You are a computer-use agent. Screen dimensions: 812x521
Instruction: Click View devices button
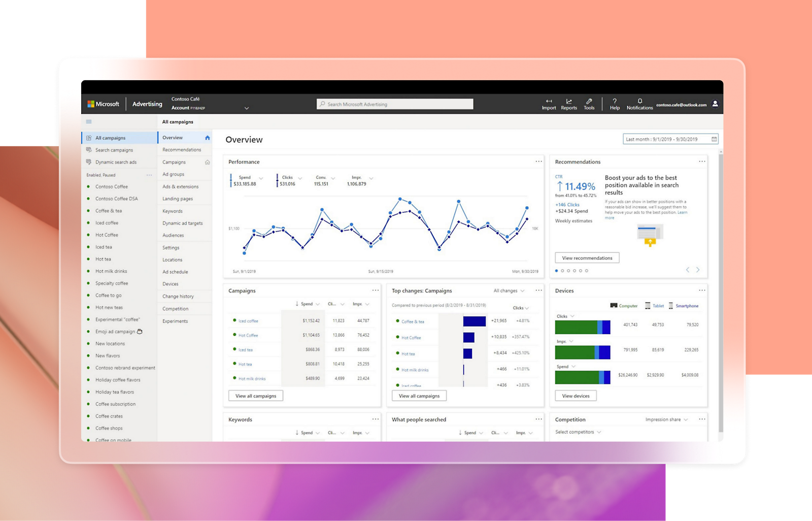(576, 396)
